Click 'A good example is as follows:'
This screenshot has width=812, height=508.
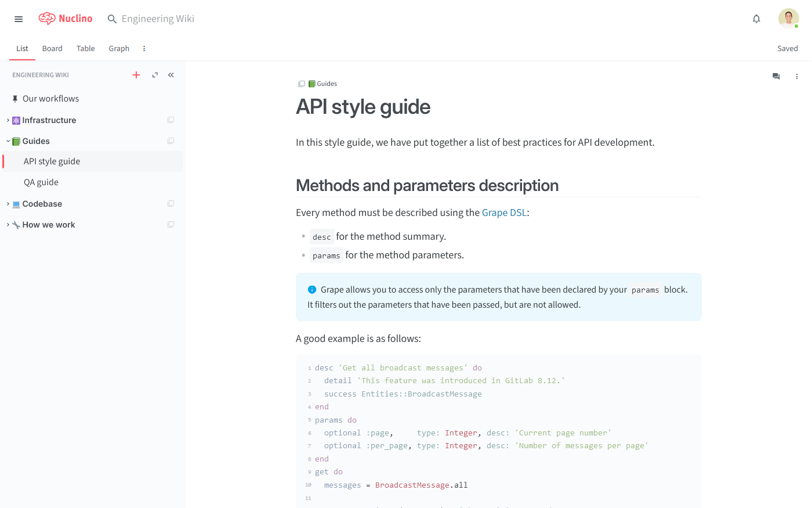[x=358, y=338]
